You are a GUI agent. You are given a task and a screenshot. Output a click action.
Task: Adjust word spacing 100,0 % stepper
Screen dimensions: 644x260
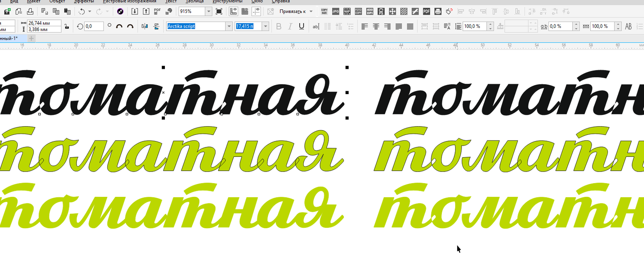click(618, 26)
